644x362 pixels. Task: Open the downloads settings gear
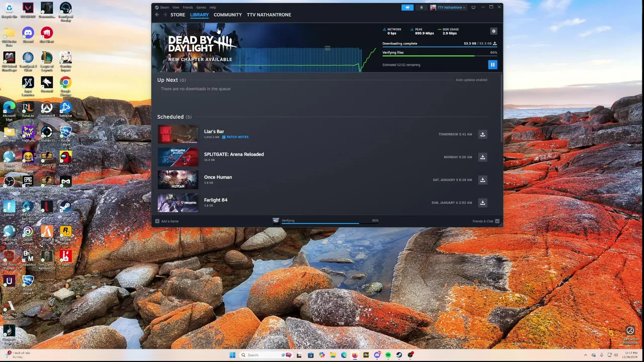494,31
